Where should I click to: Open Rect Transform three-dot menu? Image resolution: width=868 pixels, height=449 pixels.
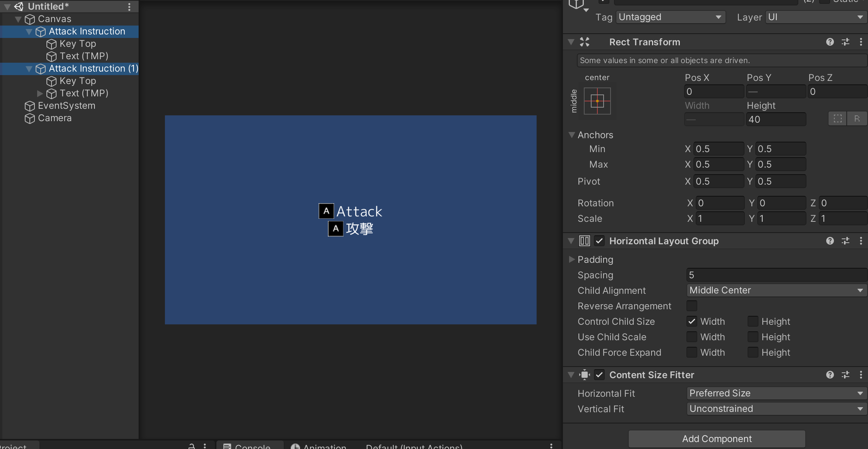pos(861,42)
